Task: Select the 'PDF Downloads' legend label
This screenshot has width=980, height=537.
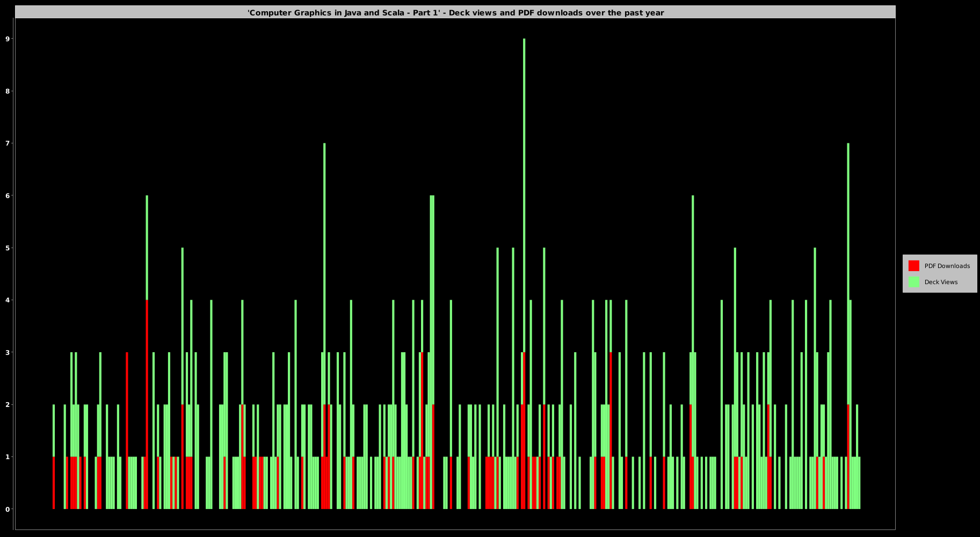Action: (947, 266)
